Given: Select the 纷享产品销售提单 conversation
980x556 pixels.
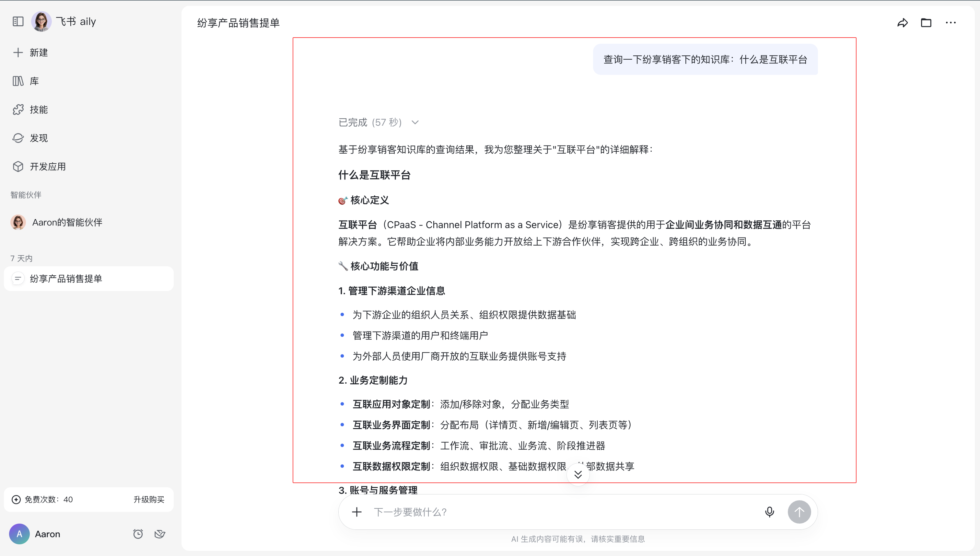Looking at the screenshot, I should [66, 279].
